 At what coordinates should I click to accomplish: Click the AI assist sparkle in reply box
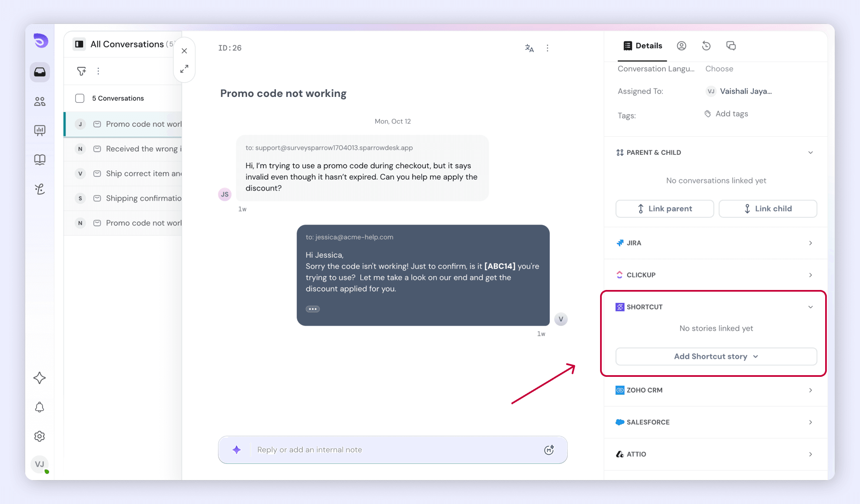coord(237,450)
